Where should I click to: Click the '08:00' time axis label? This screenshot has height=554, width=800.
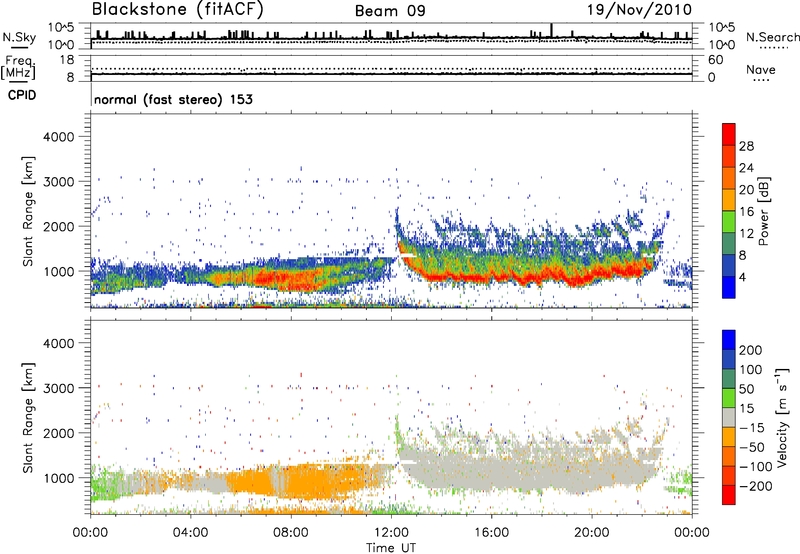click(x=291, y=533)
